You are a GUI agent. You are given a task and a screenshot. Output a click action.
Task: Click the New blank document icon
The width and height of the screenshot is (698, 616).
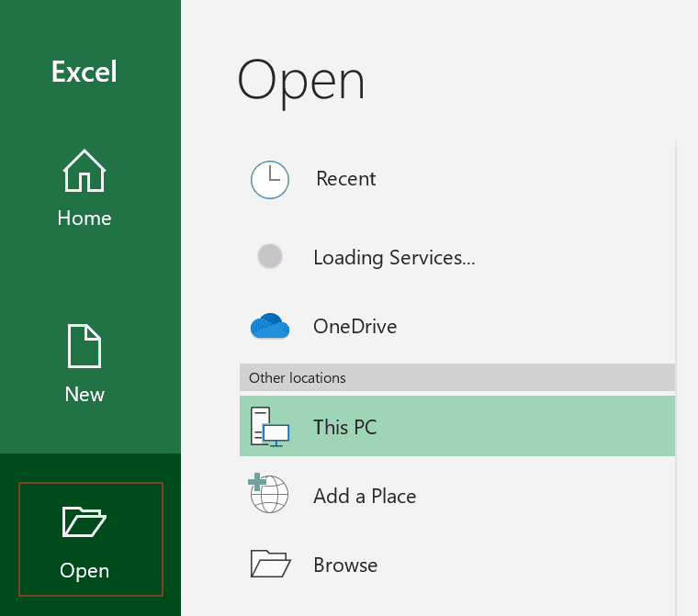pos(84,346)
